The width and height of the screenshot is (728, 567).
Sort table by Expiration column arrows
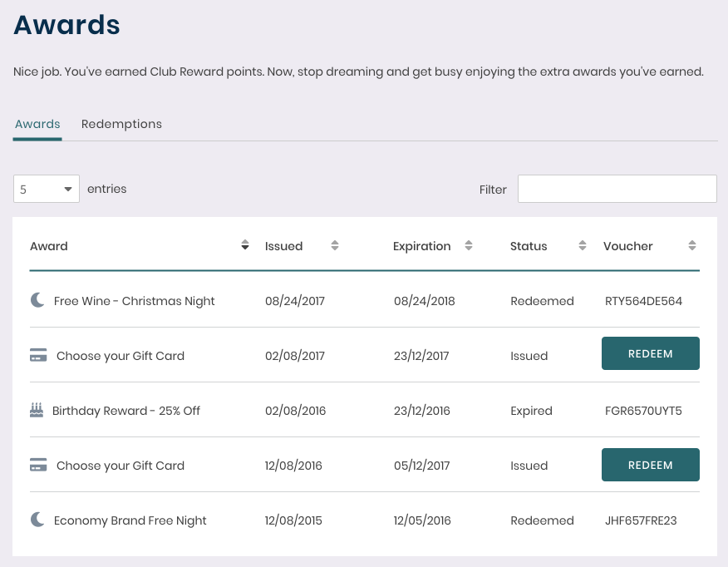click(x=469, y=245)
